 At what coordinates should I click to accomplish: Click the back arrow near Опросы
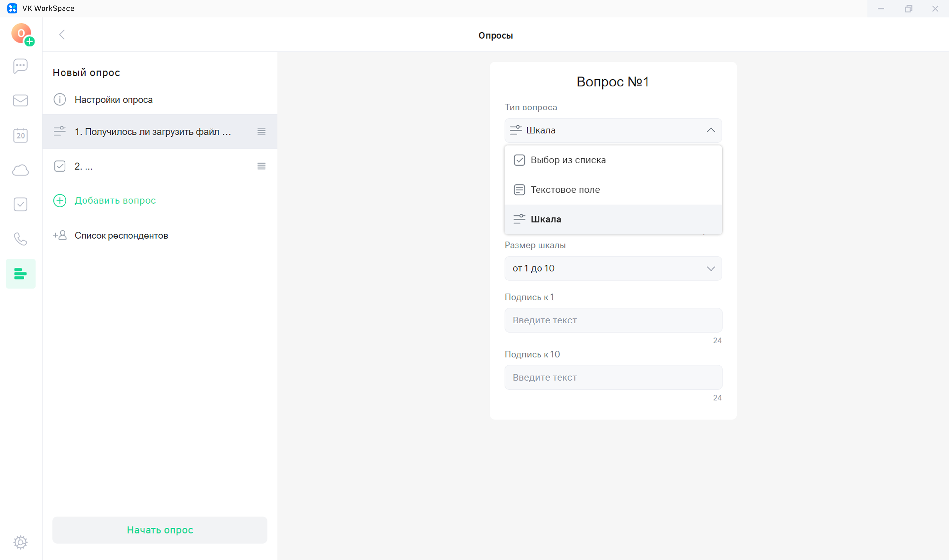click(62, 35)
